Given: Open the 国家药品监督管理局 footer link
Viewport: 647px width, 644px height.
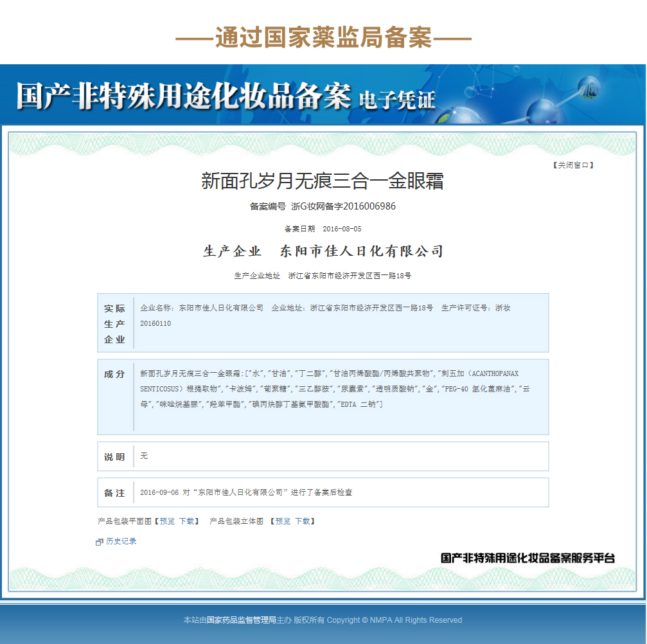Looking at the screenshot, I should [242, 620].
